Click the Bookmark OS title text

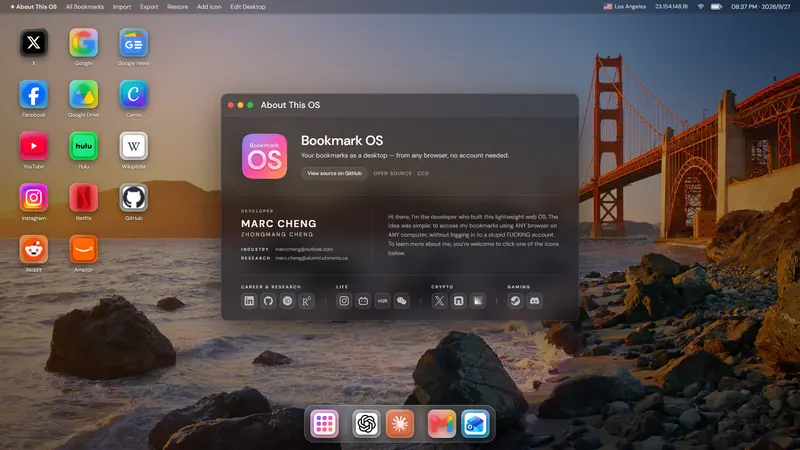click(x=342, y=140)
